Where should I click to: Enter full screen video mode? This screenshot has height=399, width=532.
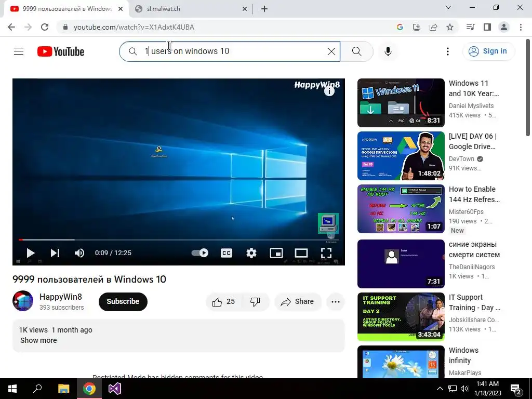point(326,253)
